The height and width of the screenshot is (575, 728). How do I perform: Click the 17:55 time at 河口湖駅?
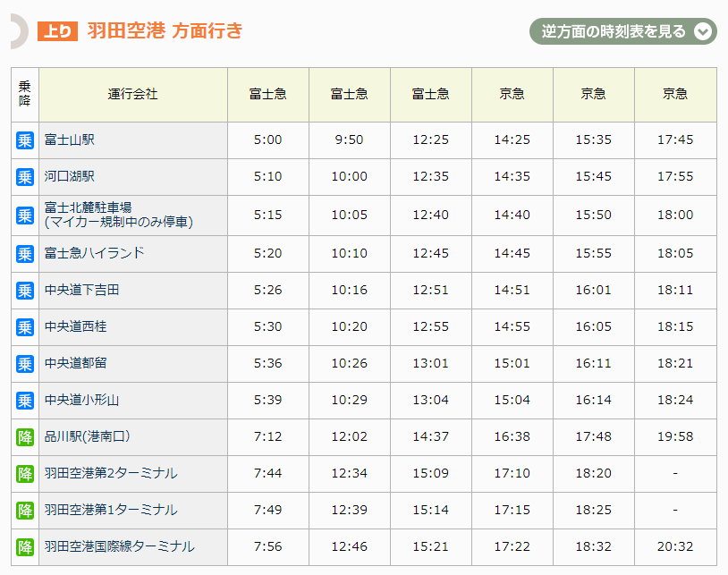tap(675, 176)
